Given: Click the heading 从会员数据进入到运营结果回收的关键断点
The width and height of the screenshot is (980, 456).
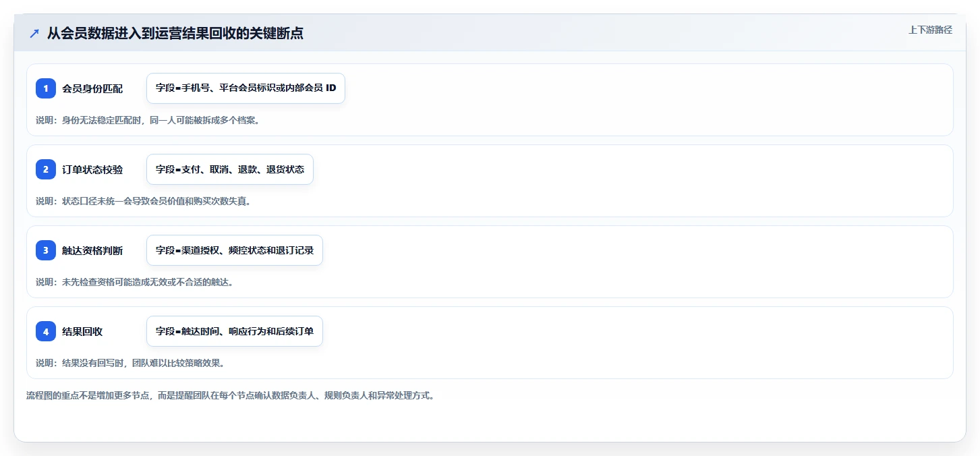Looking at the screenshot, I should tap(175, 33).
